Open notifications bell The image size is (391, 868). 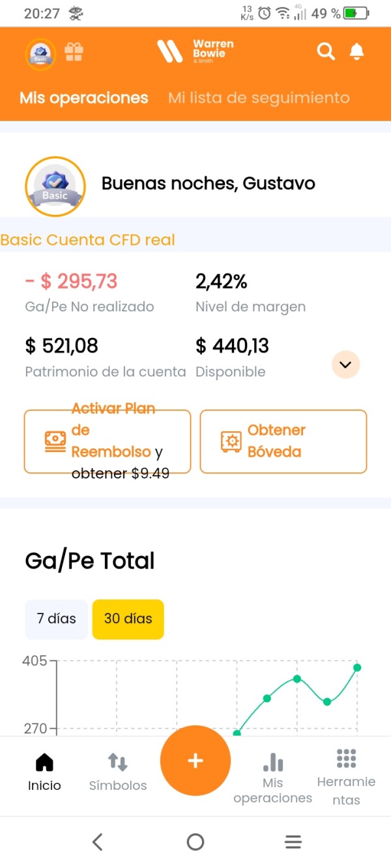pos(356,51)
